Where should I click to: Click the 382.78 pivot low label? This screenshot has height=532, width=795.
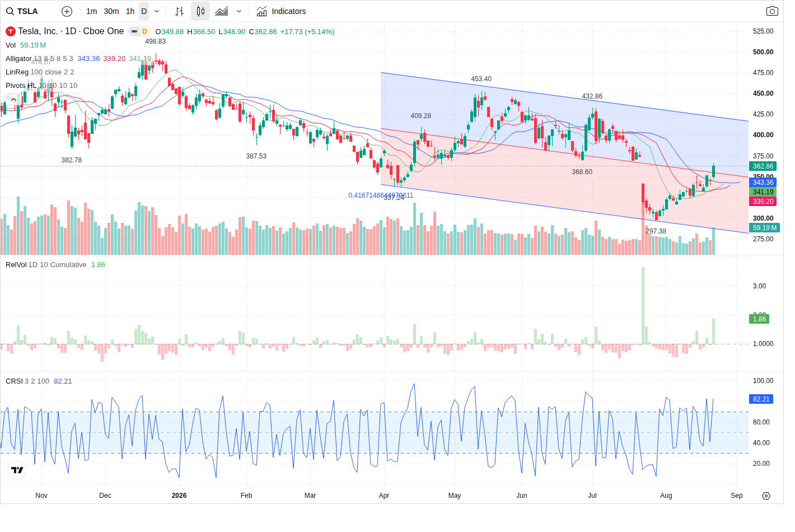point(72,160)
